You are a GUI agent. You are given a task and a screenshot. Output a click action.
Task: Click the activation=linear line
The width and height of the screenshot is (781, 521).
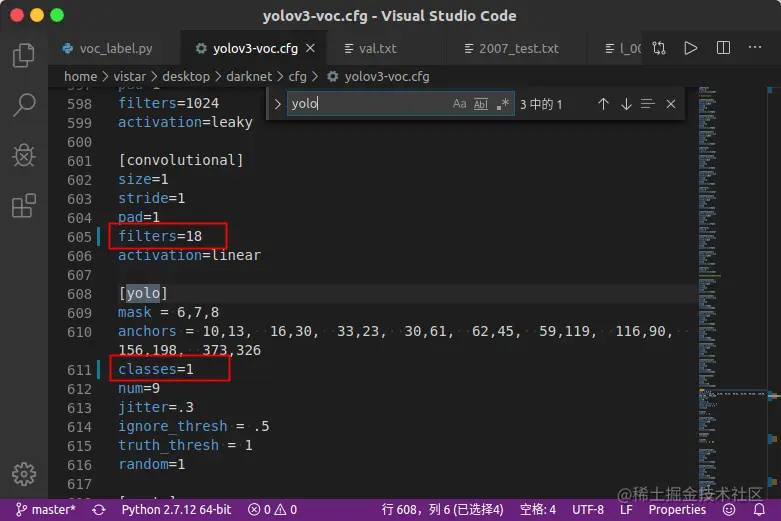click(189, 255)
